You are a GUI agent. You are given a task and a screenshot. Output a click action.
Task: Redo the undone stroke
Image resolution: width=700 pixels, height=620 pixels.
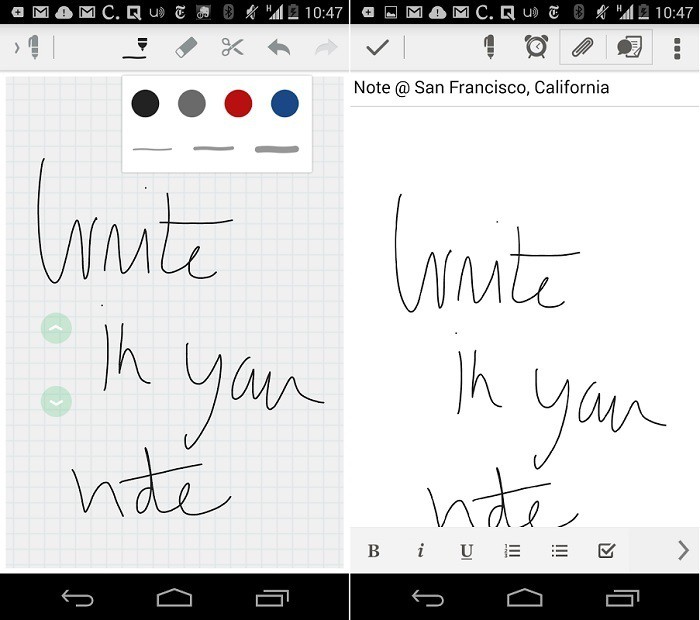click(x=326, y=47)
